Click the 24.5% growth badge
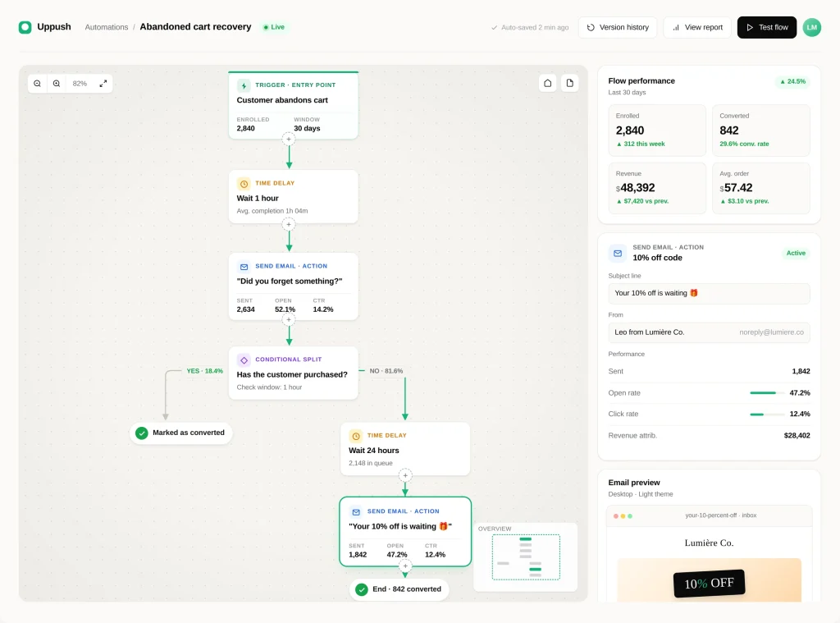The width and height of the screenshot is (840, 623). 792,81
